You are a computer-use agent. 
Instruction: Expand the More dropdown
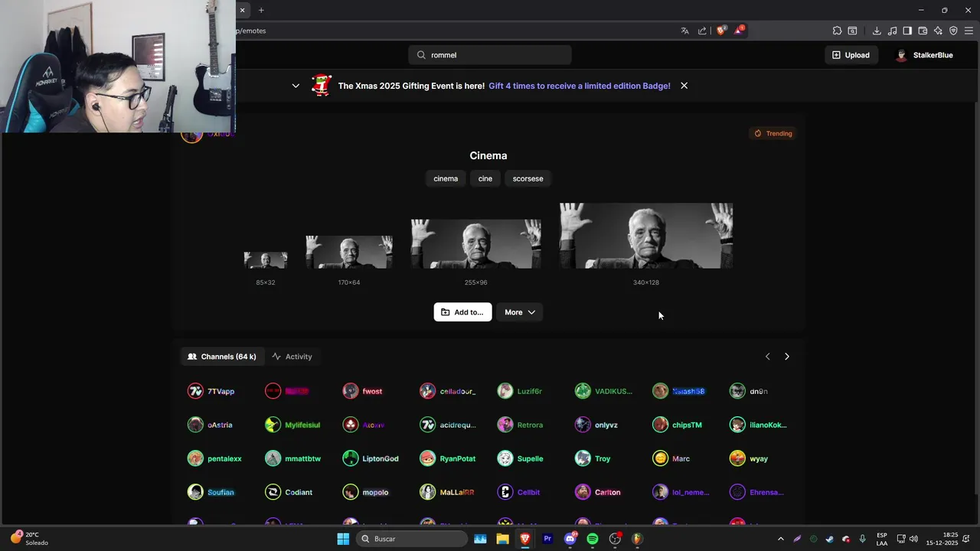[520, 312]
